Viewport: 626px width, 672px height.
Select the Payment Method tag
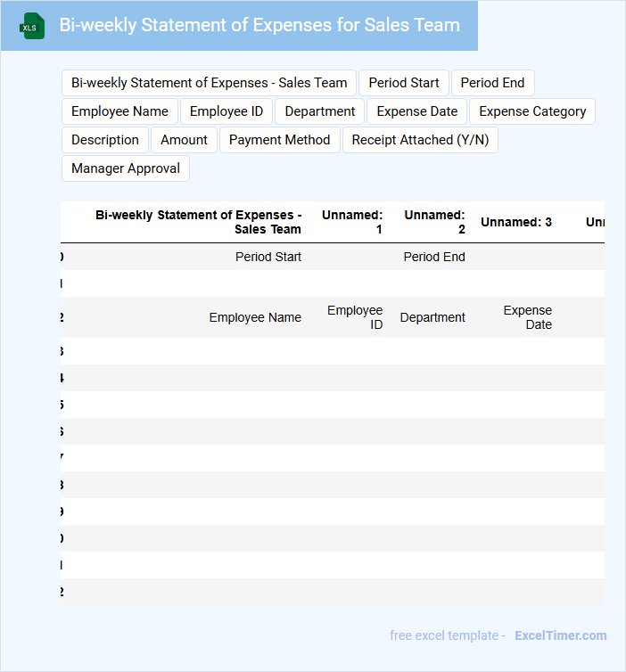tap(279, 140)
